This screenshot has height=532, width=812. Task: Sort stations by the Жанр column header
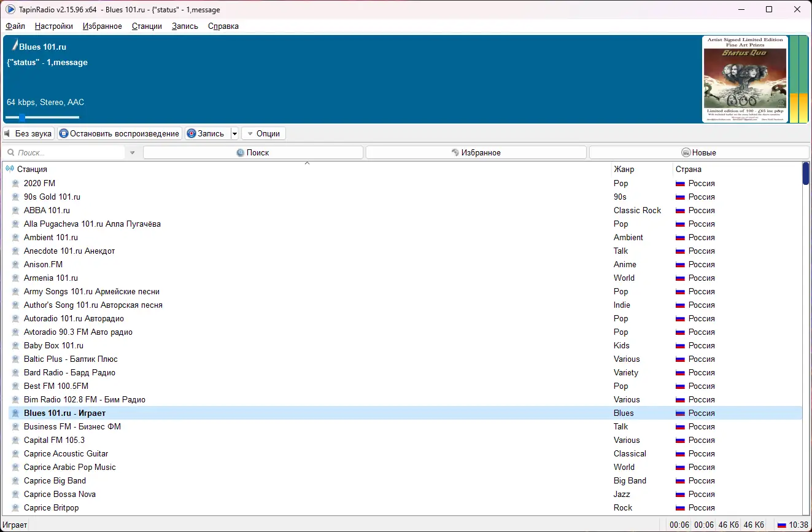642,169
